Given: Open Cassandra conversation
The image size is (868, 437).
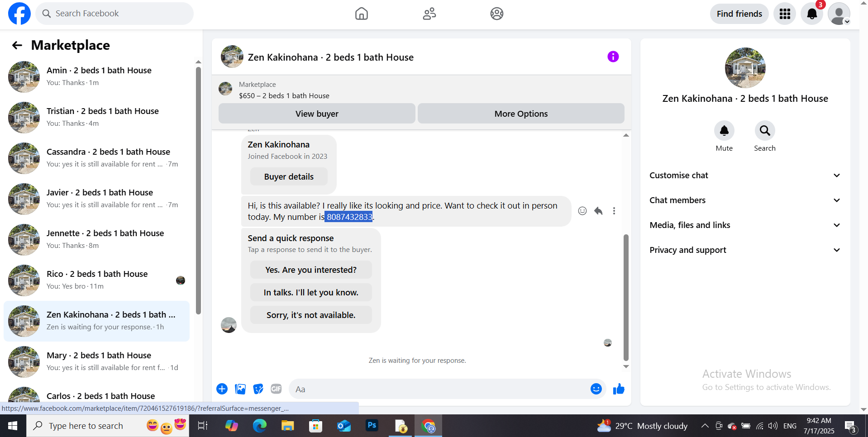Looking at the screenshot, I should pos(97,158).
